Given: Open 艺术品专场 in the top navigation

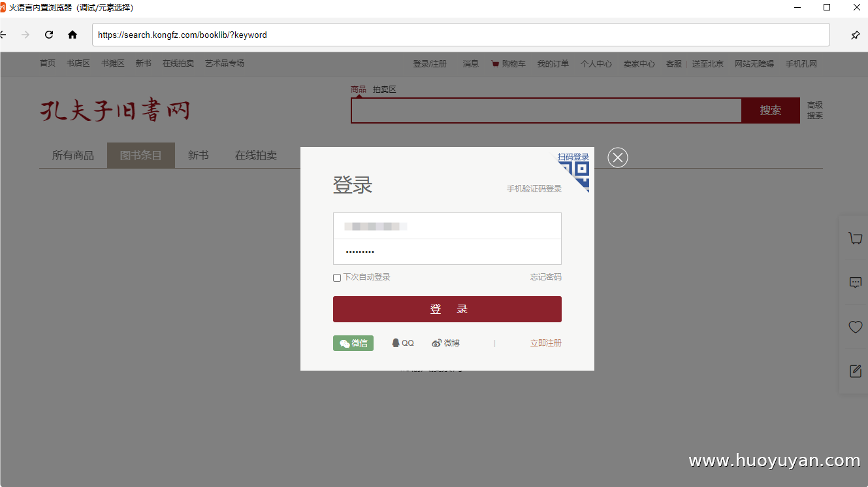Looking at the screenshot, I should [x=225, y=63].
